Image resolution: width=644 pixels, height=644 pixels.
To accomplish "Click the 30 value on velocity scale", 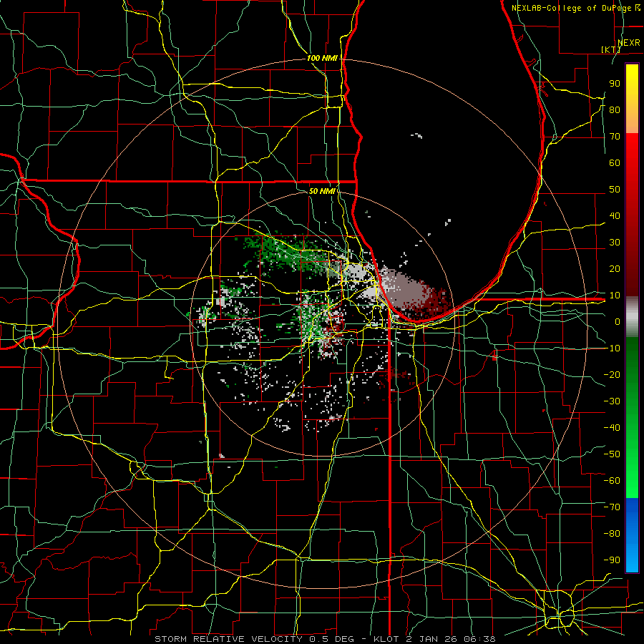I will (615, 243).
